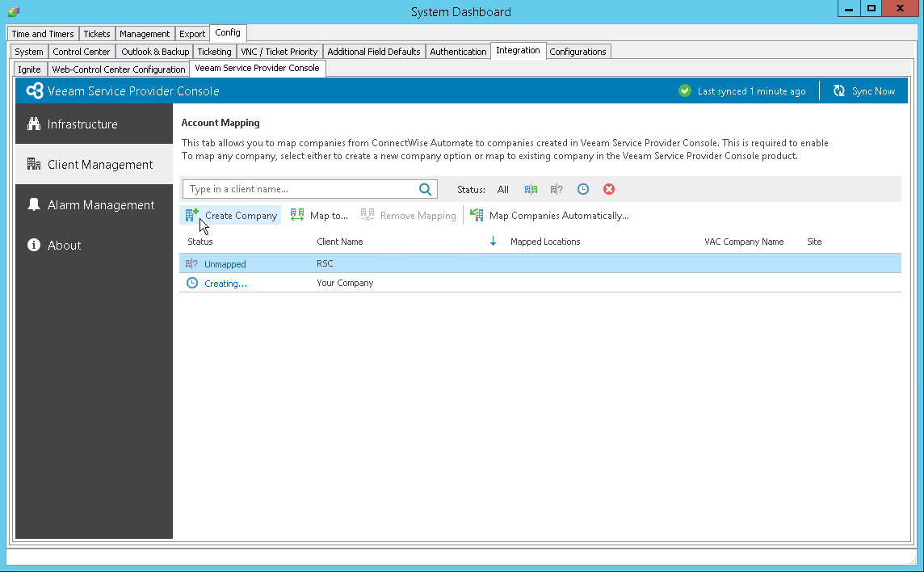Click the Create Company button
This screenshot has height=572, width=924.
pyautogui.click(x=230, y=215)
